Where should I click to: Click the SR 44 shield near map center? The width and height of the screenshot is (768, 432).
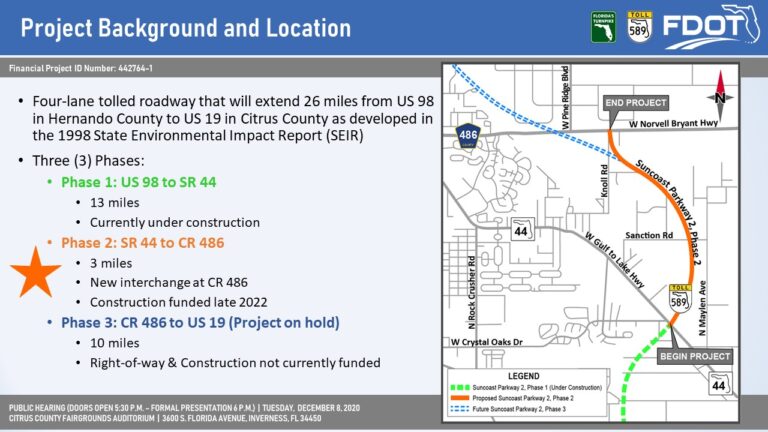(x=521, y=230)
